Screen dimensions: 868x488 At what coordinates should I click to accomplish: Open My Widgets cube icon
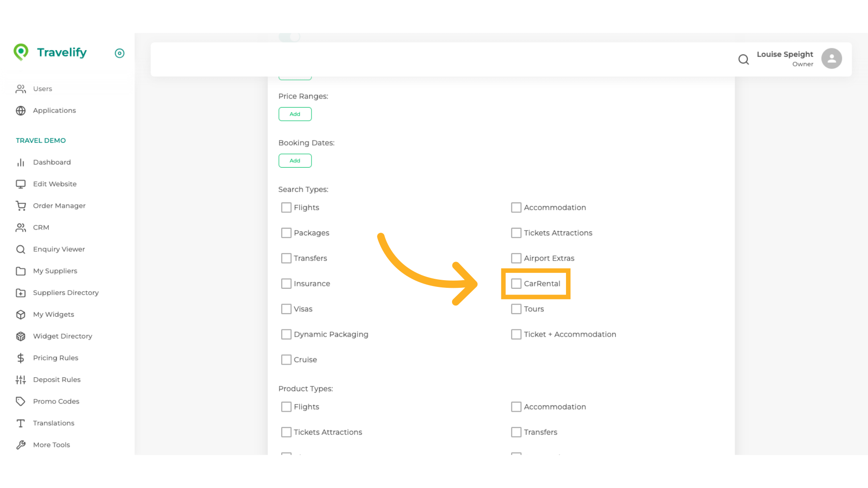pyautogui.click(x=21, y=314)
